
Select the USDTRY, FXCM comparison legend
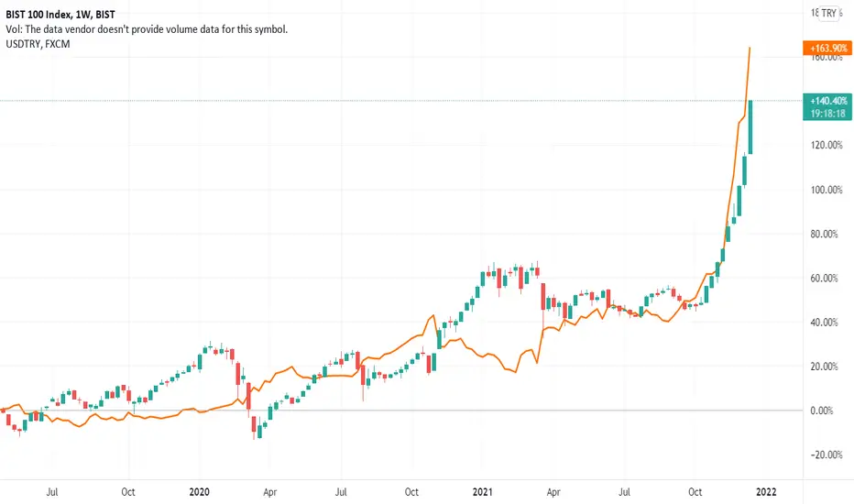coord(38,44)
